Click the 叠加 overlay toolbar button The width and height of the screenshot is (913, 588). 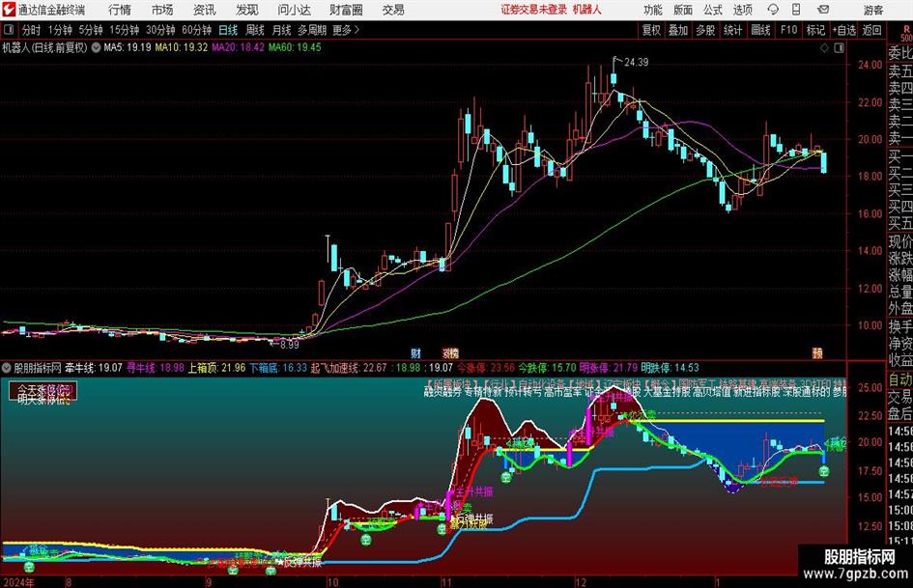pyautogui.click(x=678, y=30)
